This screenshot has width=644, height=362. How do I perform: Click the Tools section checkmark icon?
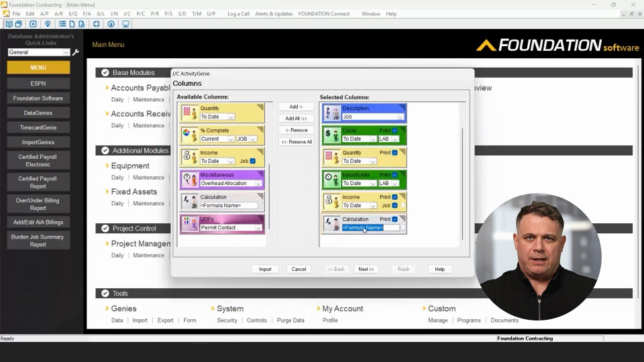(x=105, y=294)
